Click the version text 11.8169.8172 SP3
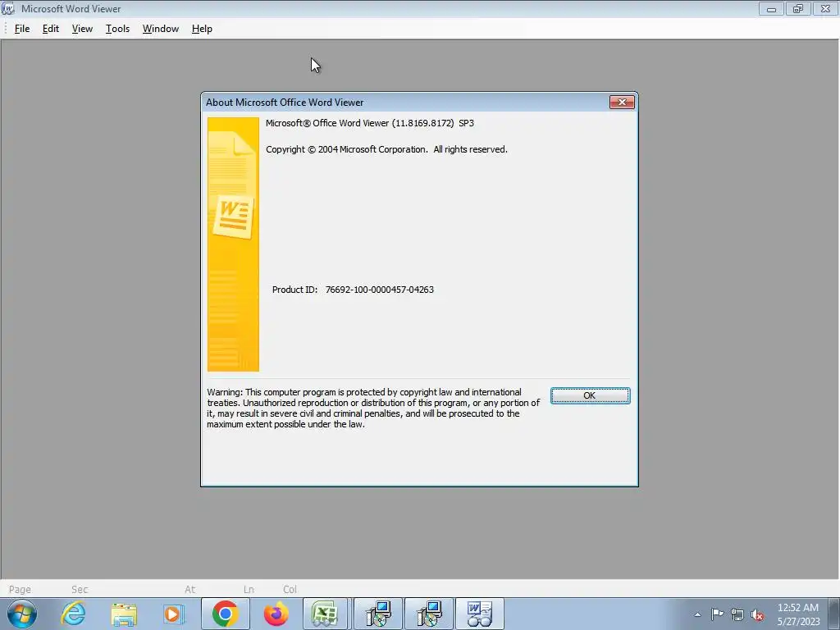 [x=433, y=123]
